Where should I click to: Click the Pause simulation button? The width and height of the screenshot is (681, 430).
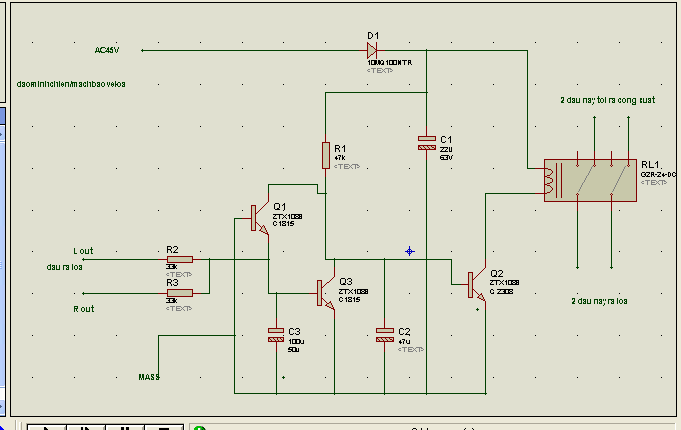(125, 427)
